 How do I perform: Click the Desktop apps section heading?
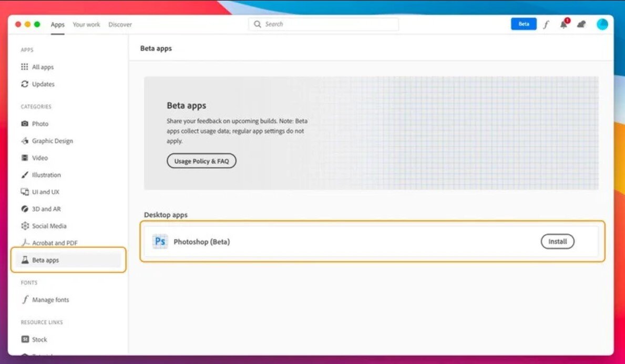(166, 215)
